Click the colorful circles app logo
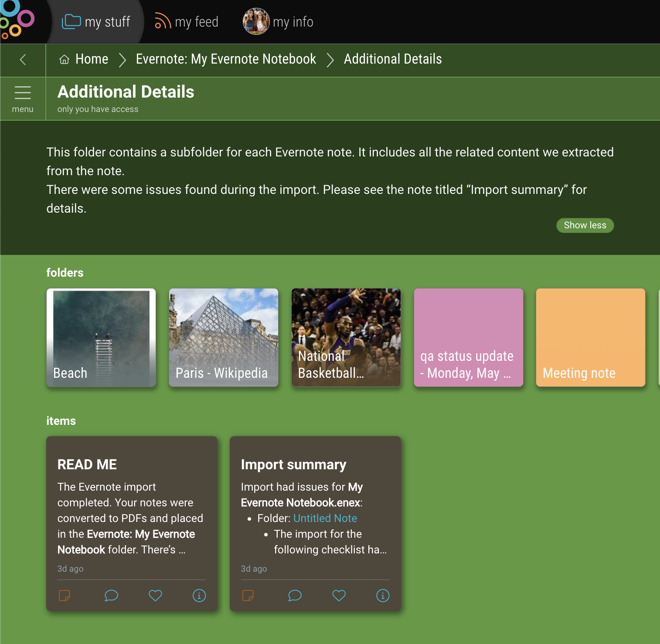Screen dimensions: 660x644 point(17,20)
